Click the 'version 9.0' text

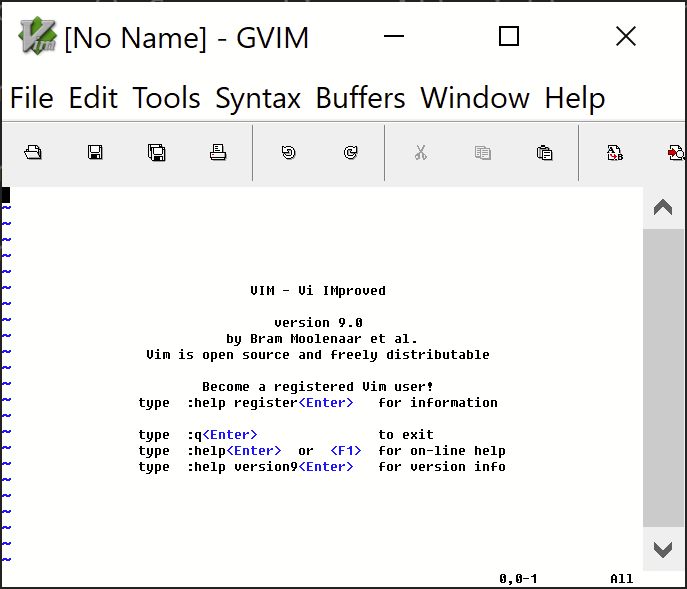[318, 323]
